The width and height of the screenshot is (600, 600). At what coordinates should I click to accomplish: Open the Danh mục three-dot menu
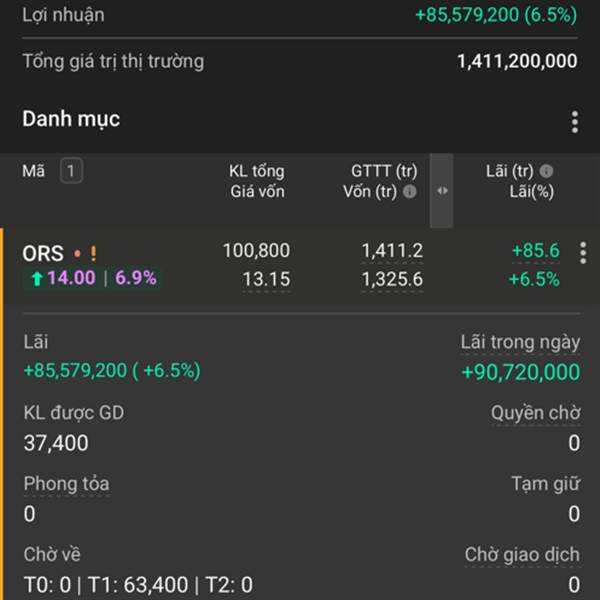(575, 122)
